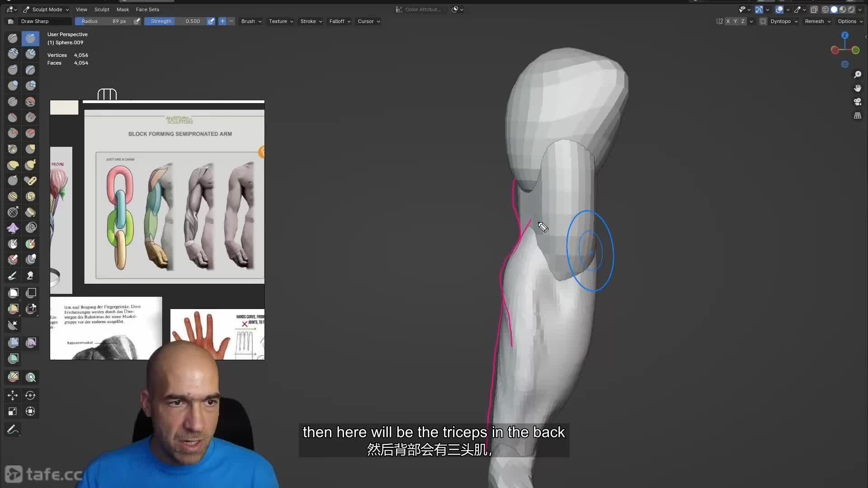Expand the Brush settings dropdown
Screen dimensions: 868x488
click(251, 21)
